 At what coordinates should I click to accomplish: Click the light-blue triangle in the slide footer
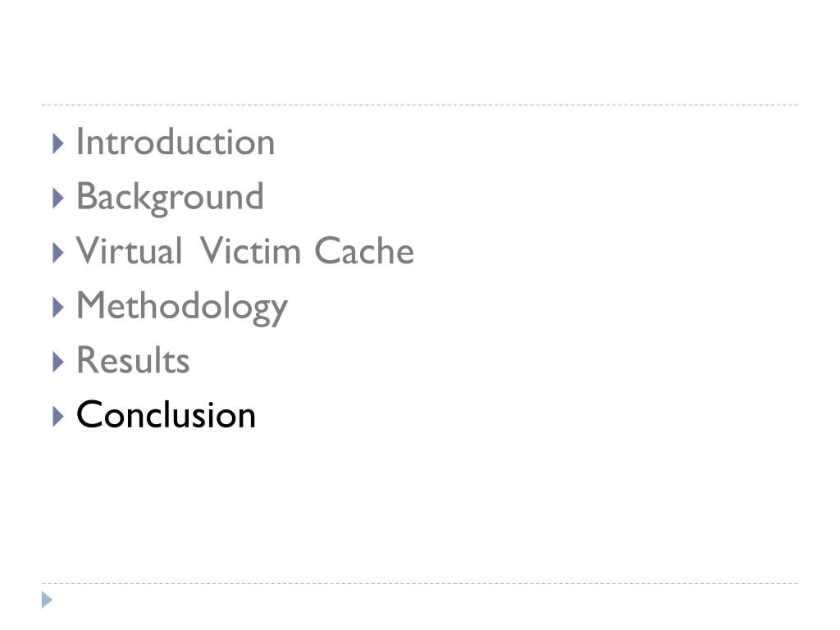[x=47, y=600]
